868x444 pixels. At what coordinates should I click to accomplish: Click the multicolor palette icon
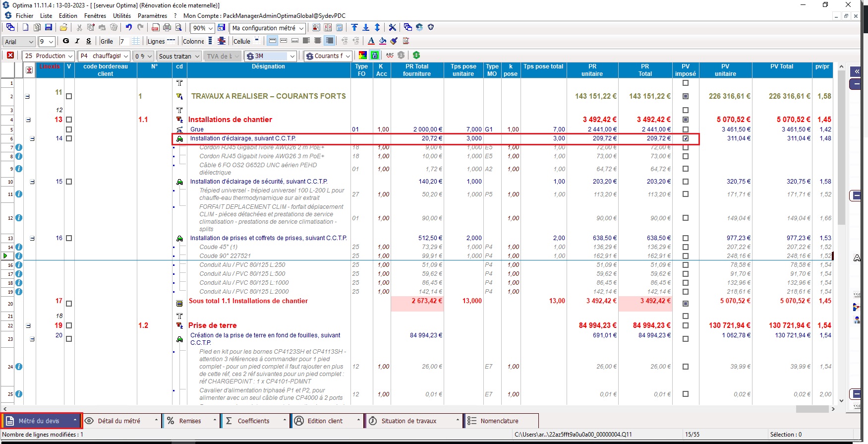pos(363,55)
